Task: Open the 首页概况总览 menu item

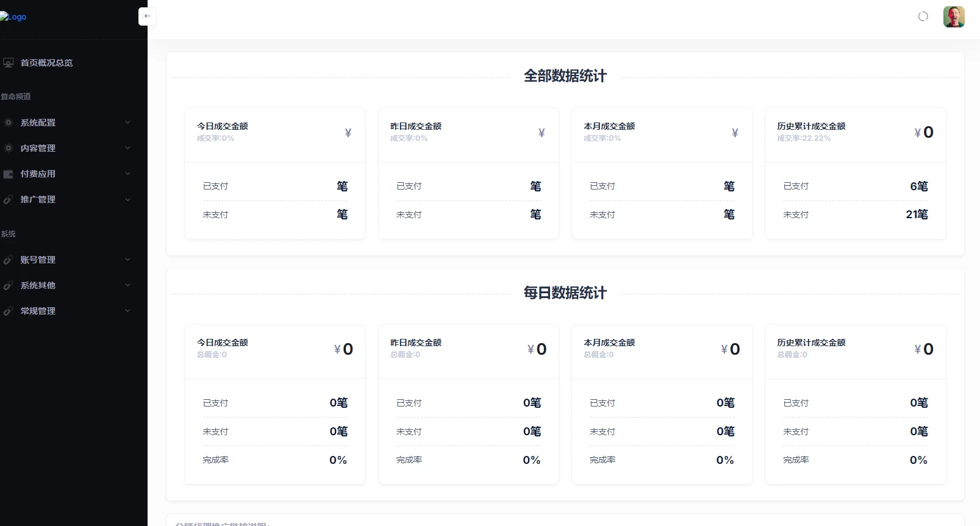Action: tap(46, 63)
